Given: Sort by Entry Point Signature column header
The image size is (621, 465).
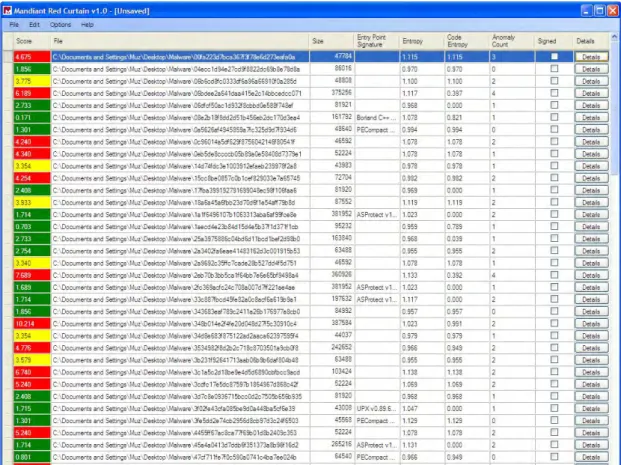Looking at the screenshot, I should point(377,41).
